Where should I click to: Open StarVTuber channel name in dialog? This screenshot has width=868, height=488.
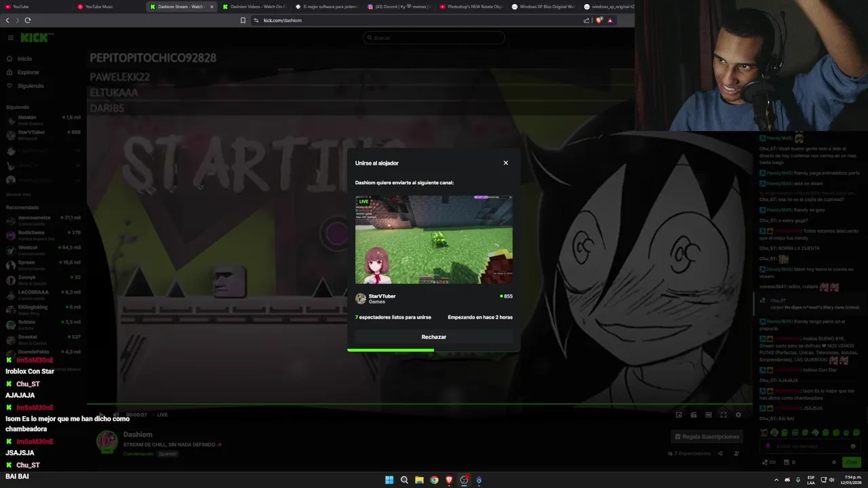pyautogui.click(x=382, y=296)
